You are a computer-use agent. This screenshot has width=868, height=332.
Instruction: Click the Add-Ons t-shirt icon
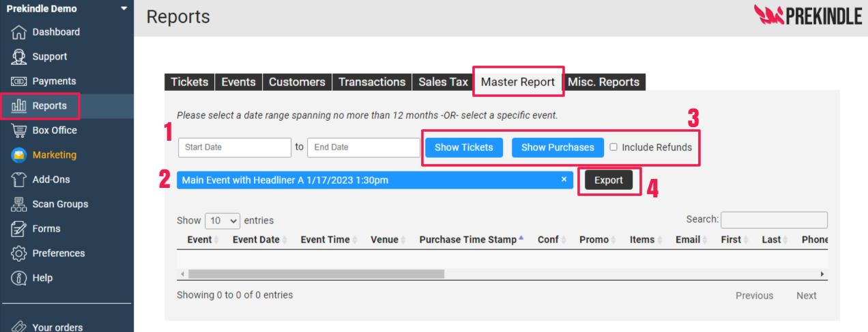point(18,180)
